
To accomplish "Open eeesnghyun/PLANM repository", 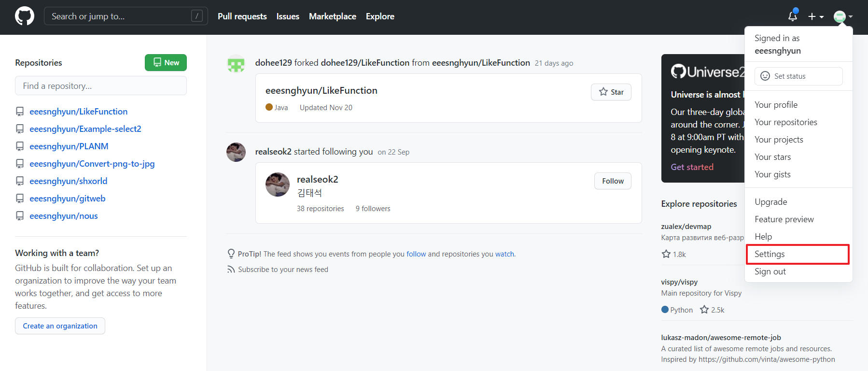I will pyautogui.click(x=69, y=146).
